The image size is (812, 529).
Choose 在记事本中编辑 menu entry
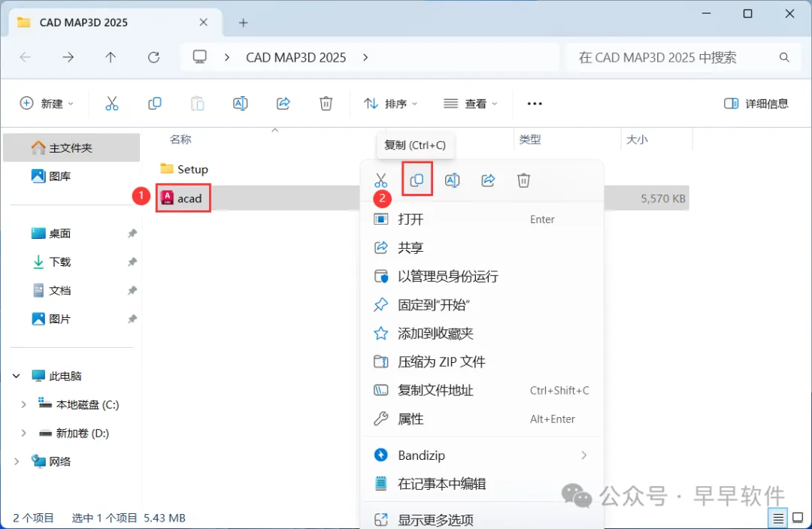[482, 483]
